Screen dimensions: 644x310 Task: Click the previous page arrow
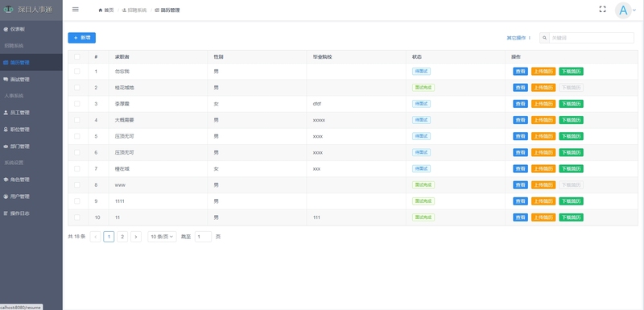pos(95,237)
